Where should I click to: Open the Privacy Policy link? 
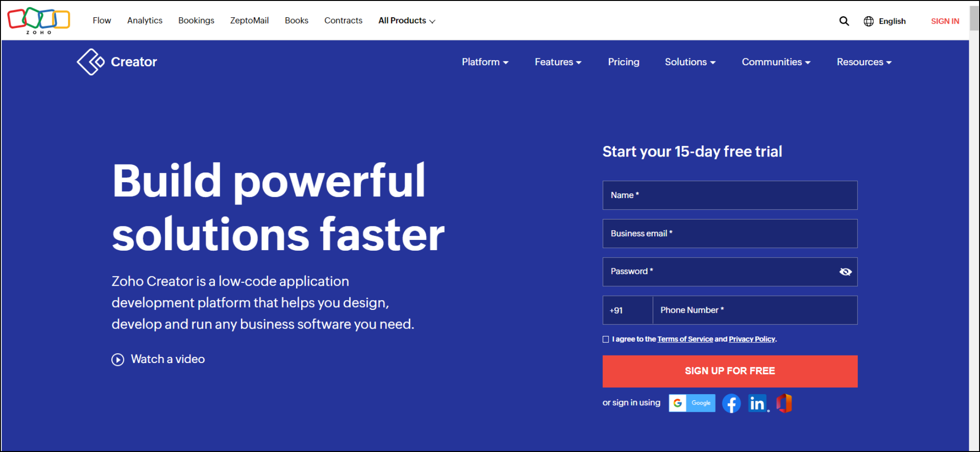click(x=752, y=339)
